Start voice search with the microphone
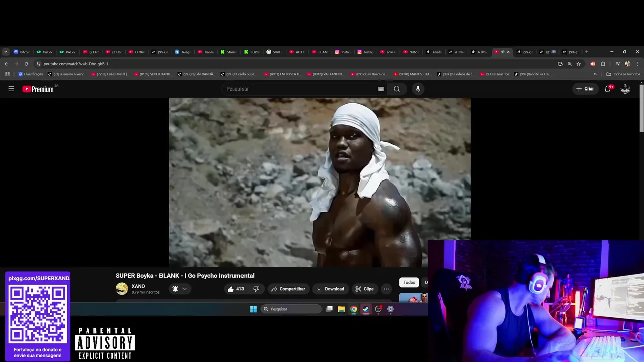The image size is (644, 362). point(418,89)
